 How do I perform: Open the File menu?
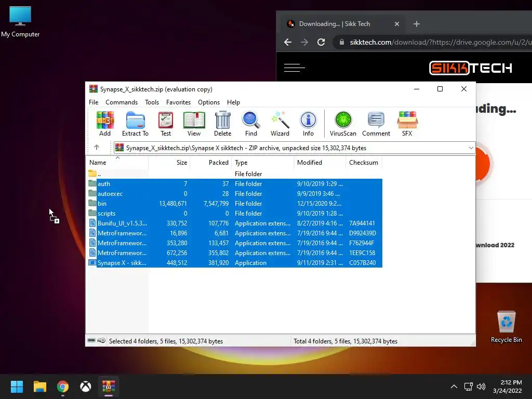[x=94, y=102]
